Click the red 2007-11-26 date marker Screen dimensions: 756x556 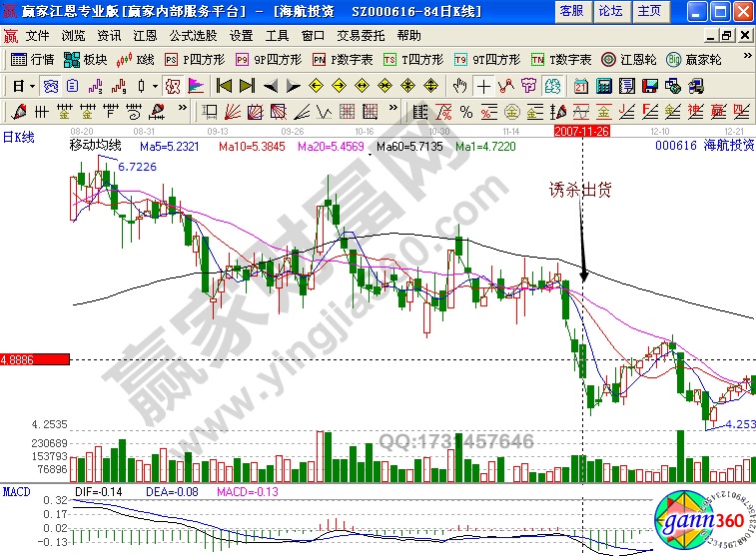tap(582, 131)
